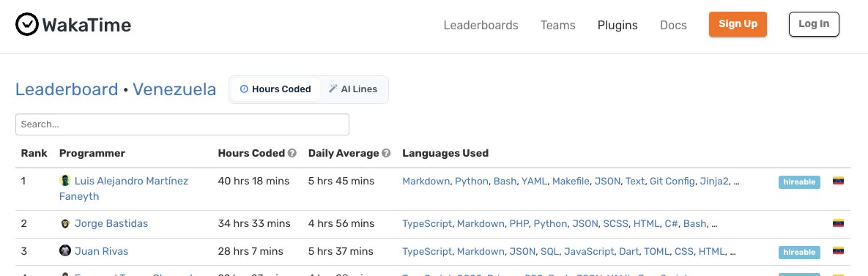This screenshot has height=276, width=868.
Task: Click Juan Rivas's avatar icon
Action: (x=64, y=250)
